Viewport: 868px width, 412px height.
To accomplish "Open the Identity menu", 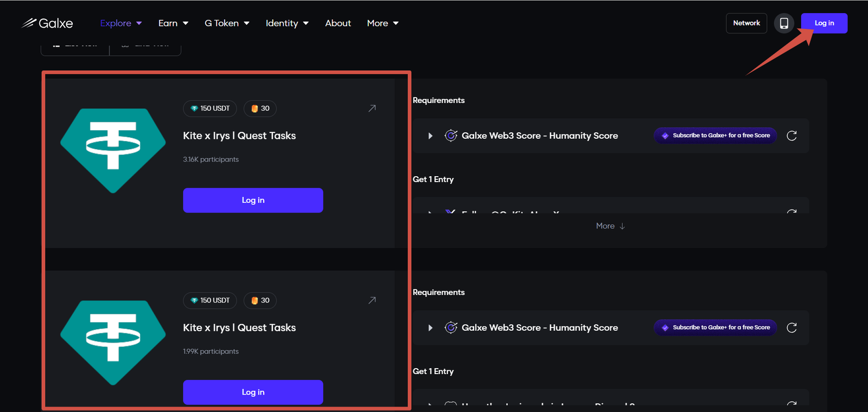I will click(287, 23).
